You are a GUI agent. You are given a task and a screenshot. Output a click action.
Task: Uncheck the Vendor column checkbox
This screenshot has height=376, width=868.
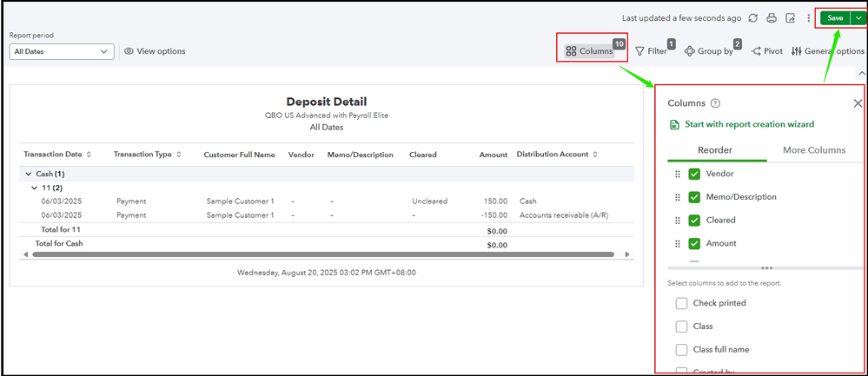pos(694,174)
